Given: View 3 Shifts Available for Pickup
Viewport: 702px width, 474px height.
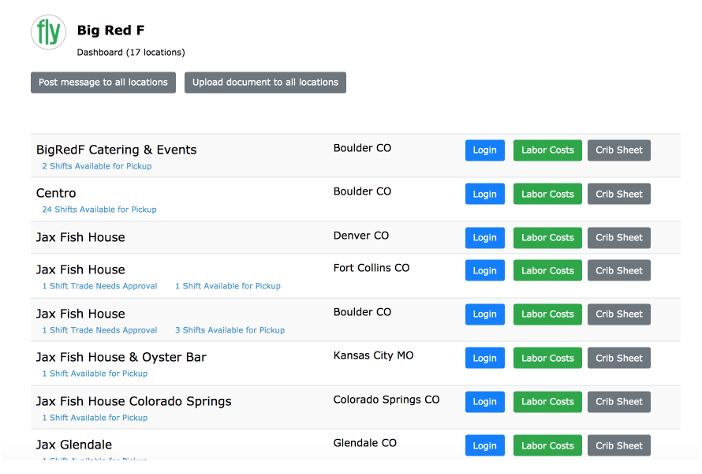Looking at the screenshot, I should point(230,330).
